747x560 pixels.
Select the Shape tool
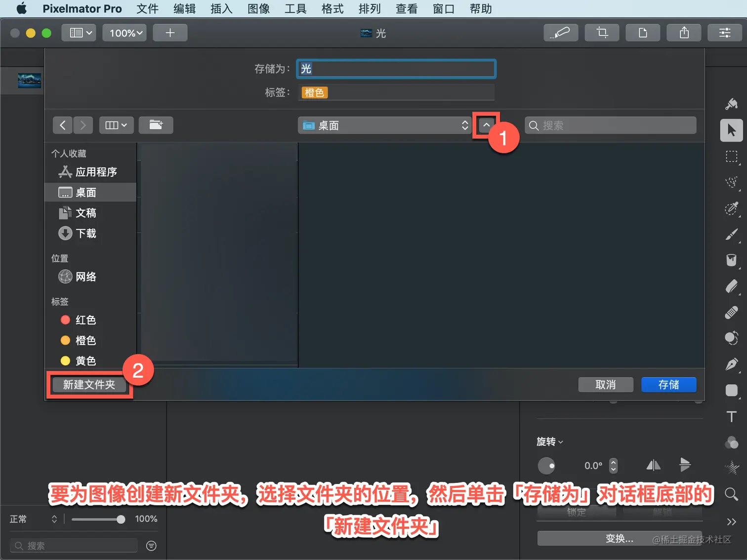pos(732,391)
